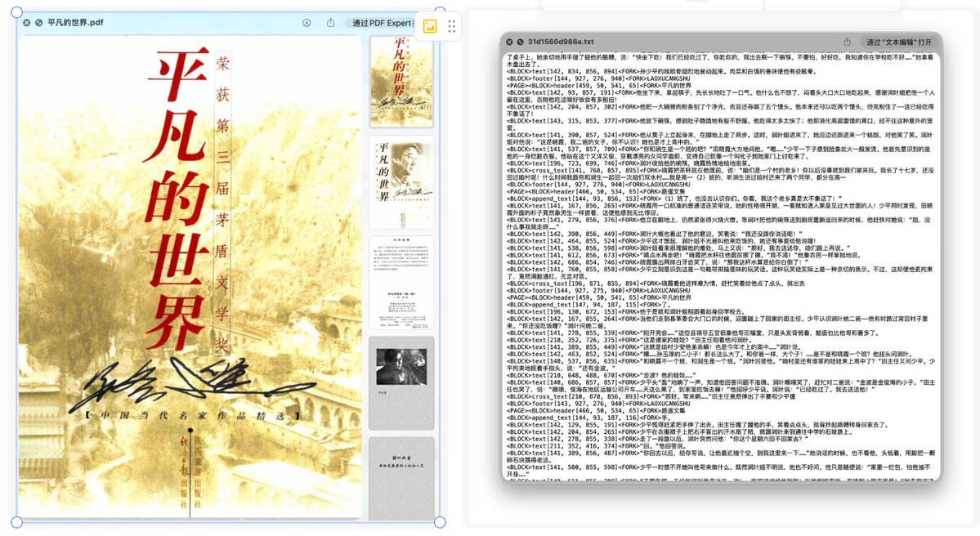Close the 31d1560d986a.txt preview window
The height and width of the screenshot is (536, 980).
click(x=509, y=42)
